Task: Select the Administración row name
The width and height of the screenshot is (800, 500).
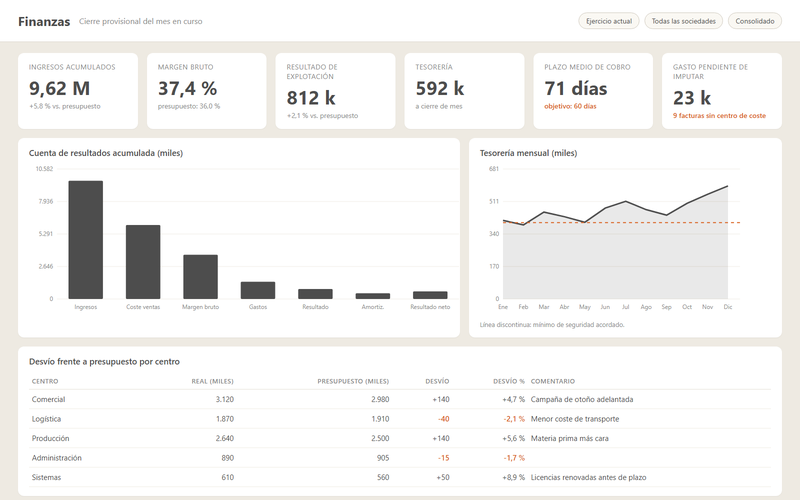Action: coord(57,458)
